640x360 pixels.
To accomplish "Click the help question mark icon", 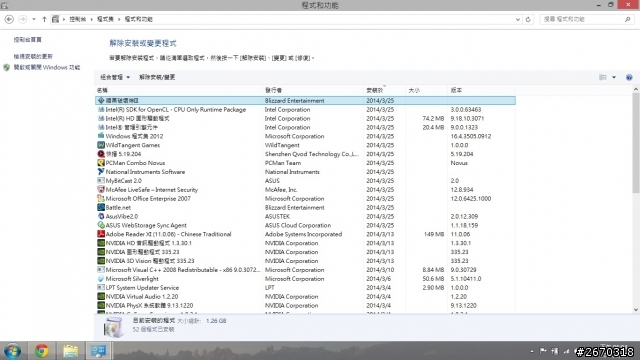I will [x=629, y=77].
